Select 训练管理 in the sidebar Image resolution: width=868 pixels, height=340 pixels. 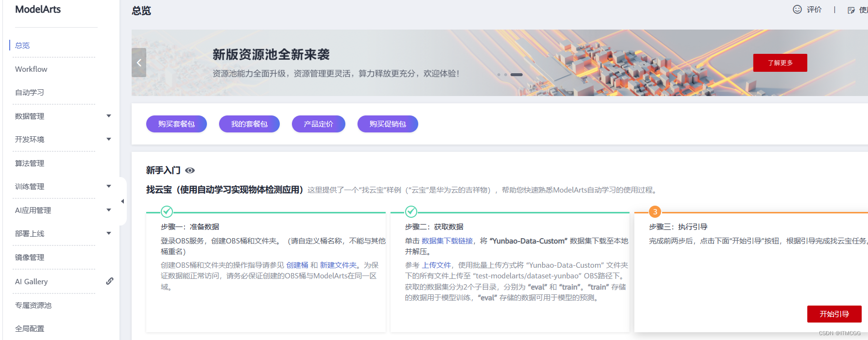tap(30, 186)
